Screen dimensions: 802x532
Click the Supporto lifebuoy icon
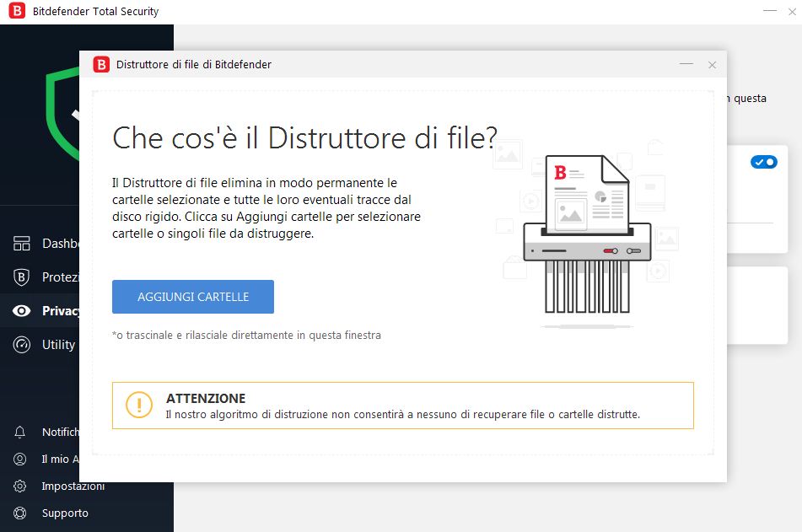[20, 513]
